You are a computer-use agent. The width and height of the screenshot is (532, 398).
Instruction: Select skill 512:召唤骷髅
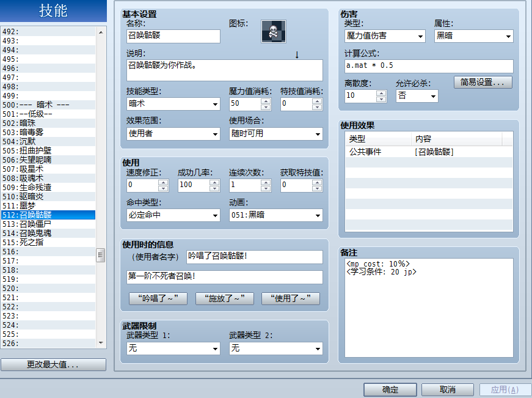(x=48, y=215)
